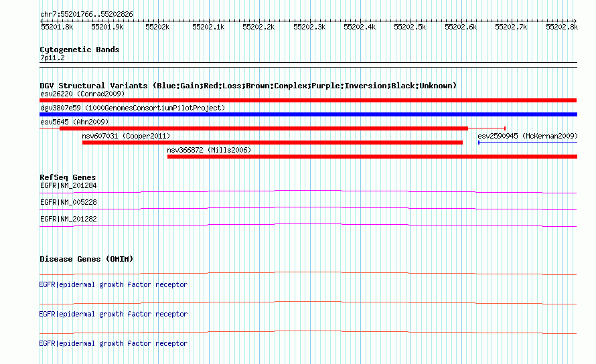Viewport: 596px width, 364px height.
Task: Click the 55202k ruler label
Action: (x=157, y=27)
